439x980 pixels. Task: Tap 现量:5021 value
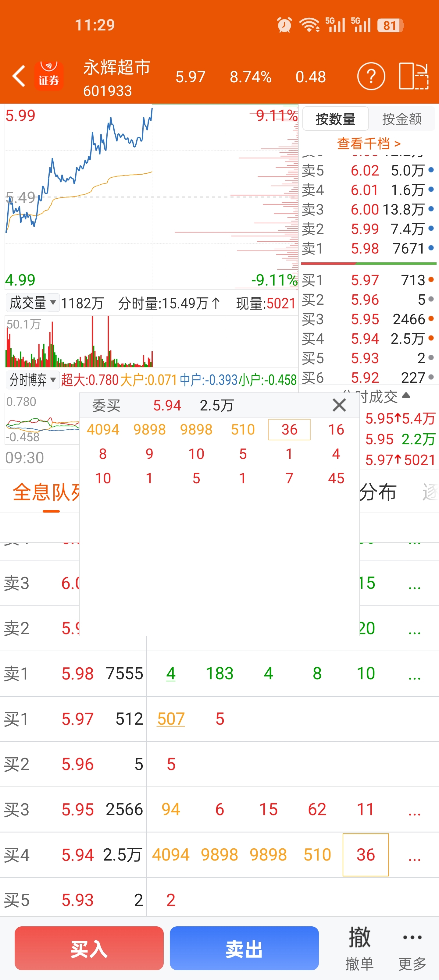[x=266, y=303]
